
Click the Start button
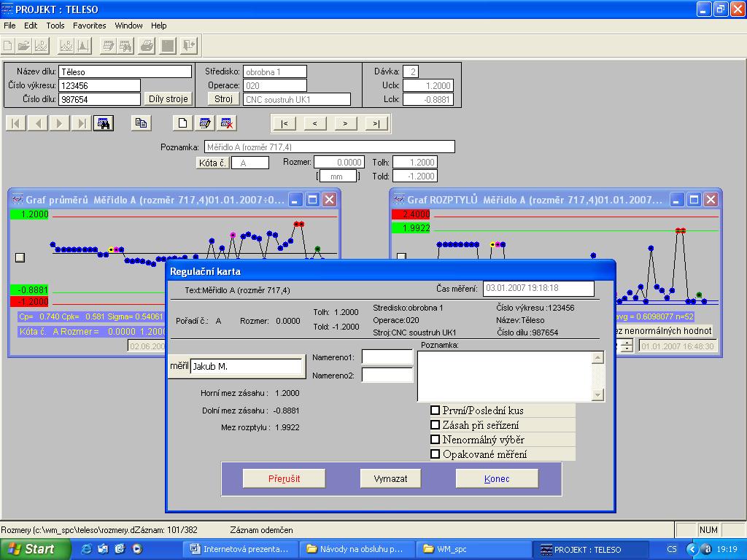click(35, 549)
